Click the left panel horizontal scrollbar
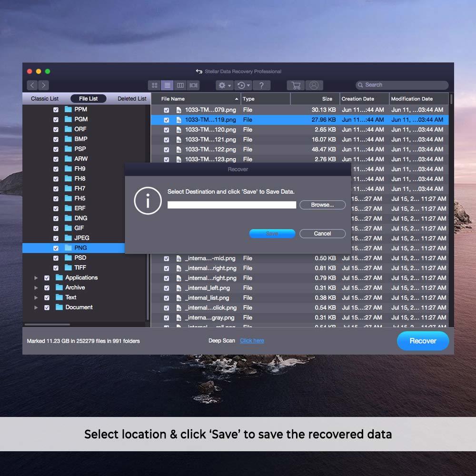This screenshot has width=476, height=476. click(47, 324)
